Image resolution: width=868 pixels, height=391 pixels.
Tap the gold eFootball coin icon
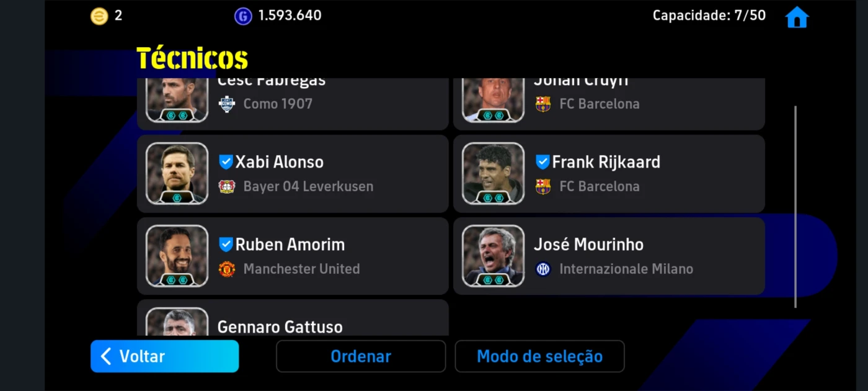pos(99,16)
